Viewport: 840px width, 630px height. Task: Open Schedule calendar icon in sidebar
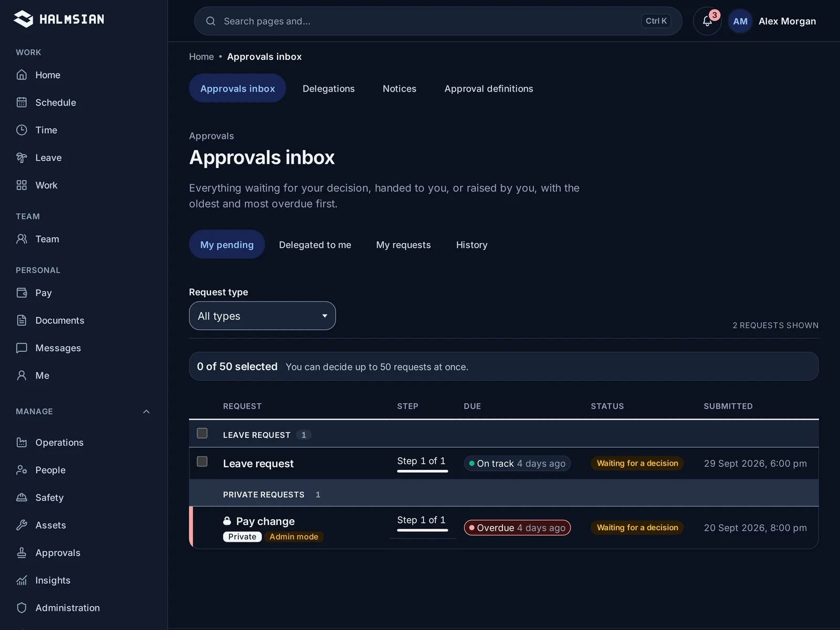22,102
